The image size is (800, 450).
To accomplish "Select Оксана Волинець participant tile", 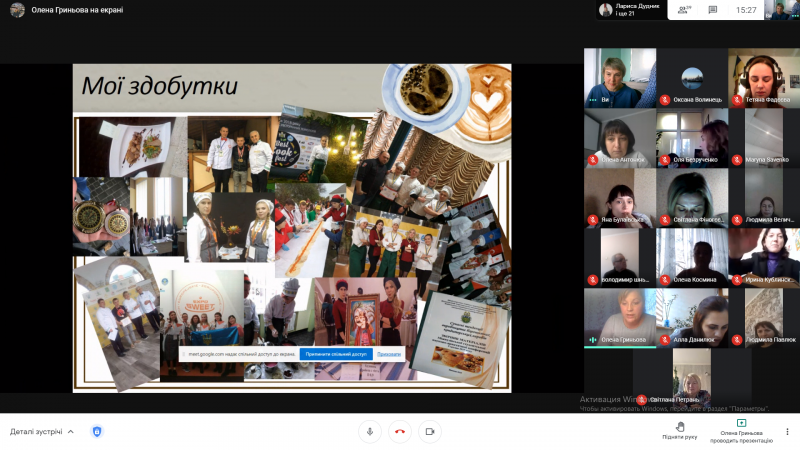I will pyautogui.click(x=692, y=78).
